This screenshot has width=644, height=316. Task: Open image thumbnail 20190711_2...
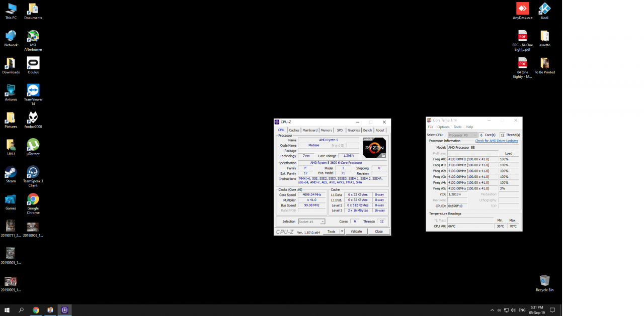[x=11, y=228]
